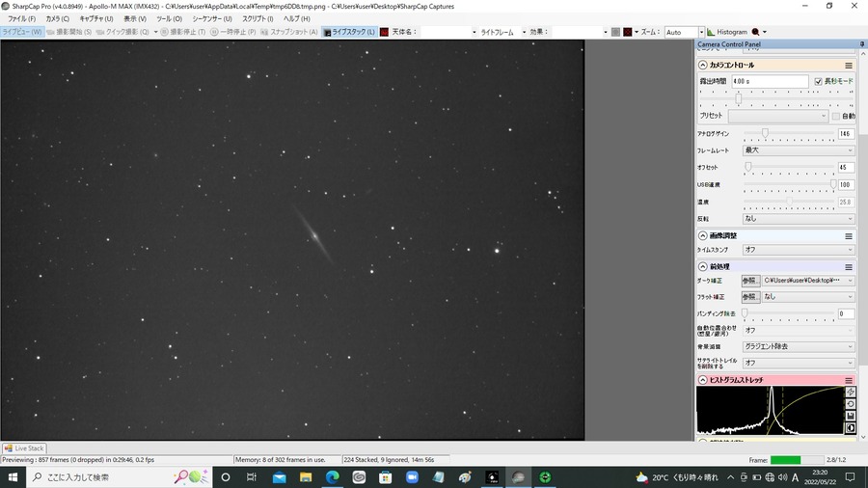Viewport: 868px width, 488px height.
Task: Open the スクリプト (I) menu
Action: click(x=258, y=19)
